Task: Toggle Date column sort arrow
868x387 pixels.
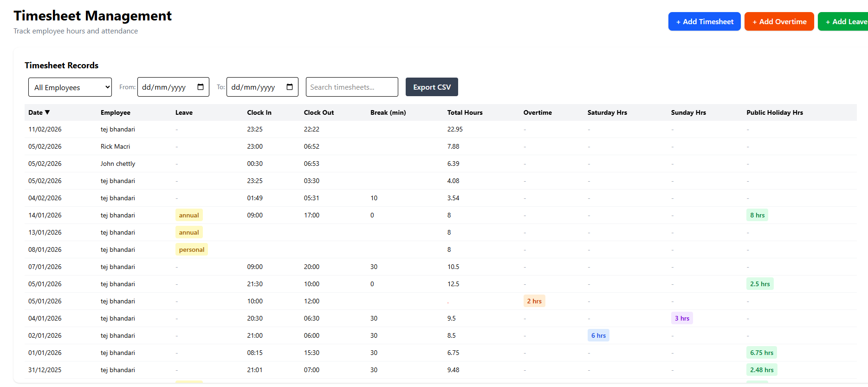Action: 47,112
